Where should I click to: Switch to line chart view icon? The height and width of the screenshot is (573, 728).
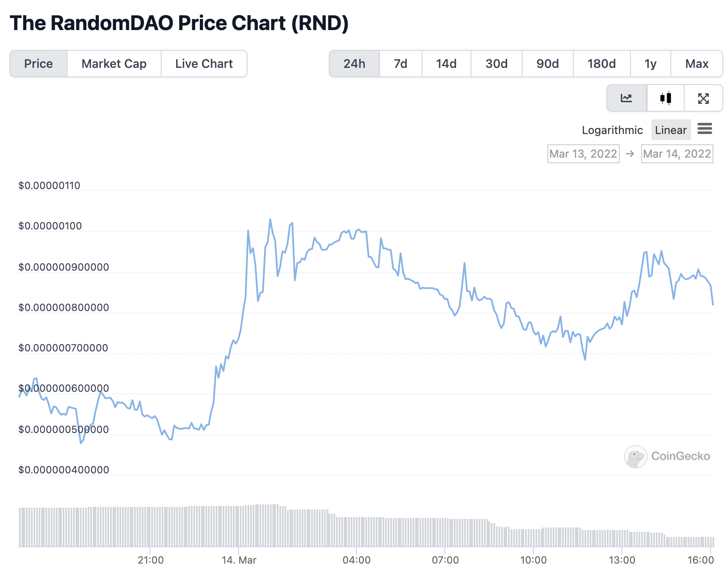pos(627,98)
